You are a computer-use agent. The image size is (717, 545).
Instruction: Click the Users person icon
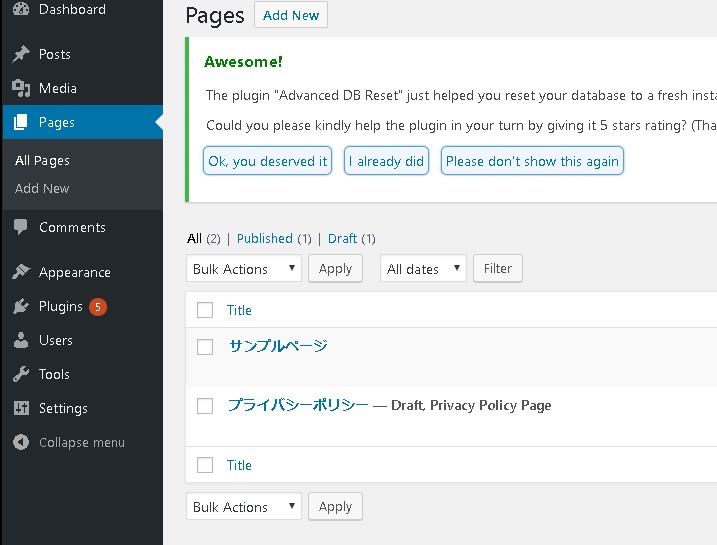21,340
